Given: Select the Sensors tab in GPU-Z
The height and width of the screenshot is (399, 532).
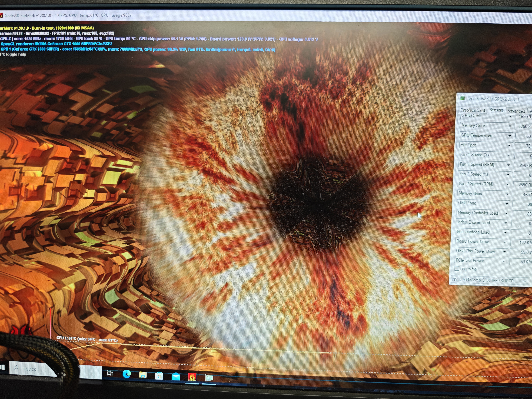Looking at the screenshot, I should pyautogui.click(x=496, y=110).
